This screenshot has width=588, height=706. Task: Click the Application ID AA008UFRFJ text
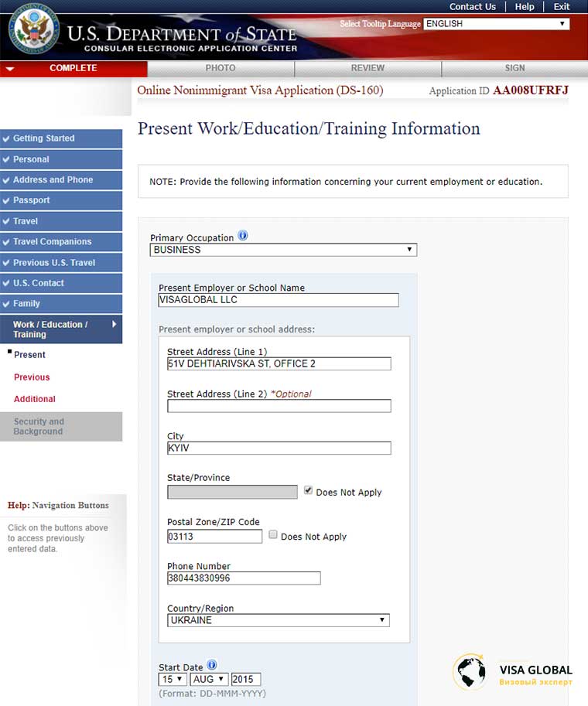click(x=499, y=90)
